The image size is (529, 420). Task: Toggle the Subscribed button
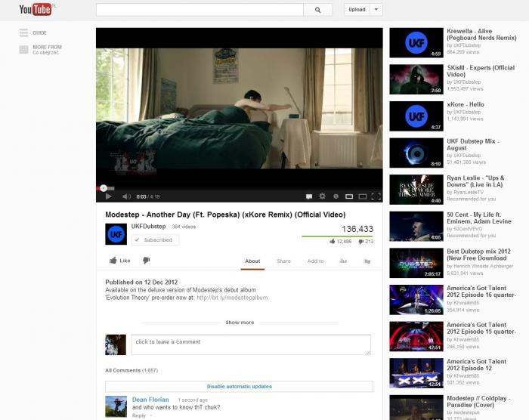click(x=155, y=240)
